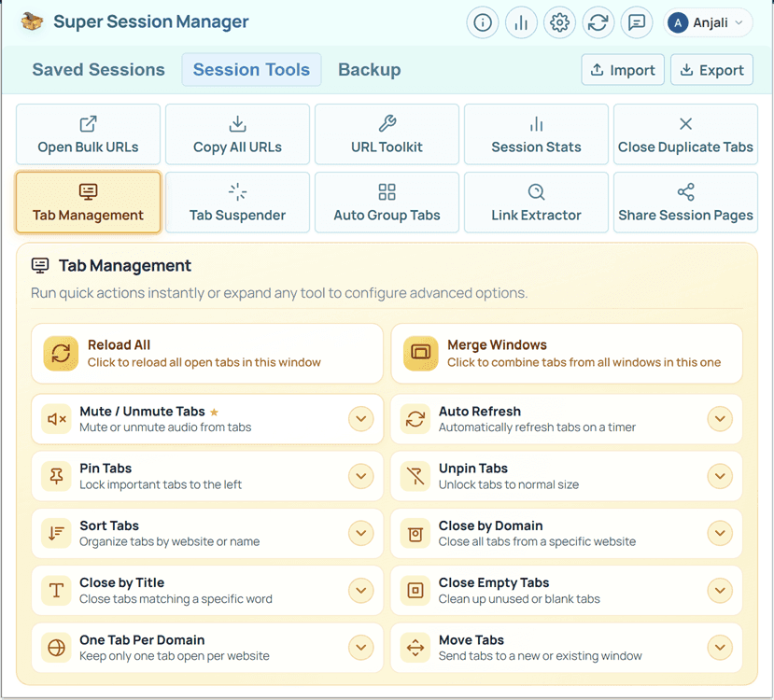Expand Close by Domain options
774x700 pixels.
click(x=720, y=533)
